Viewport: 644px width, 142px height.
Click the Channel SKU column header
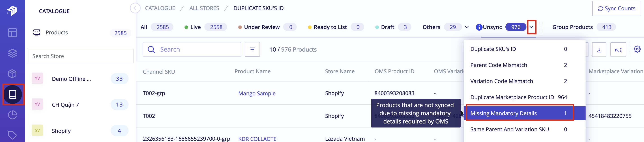pyautogui.click(x=159, y=72)
